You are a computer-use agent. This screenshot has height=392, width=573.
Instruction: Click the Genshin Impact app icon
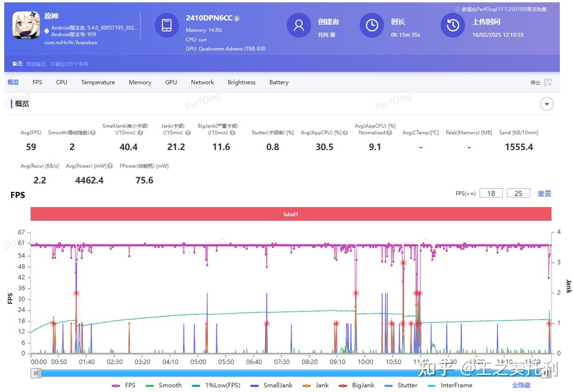[26, 25]
